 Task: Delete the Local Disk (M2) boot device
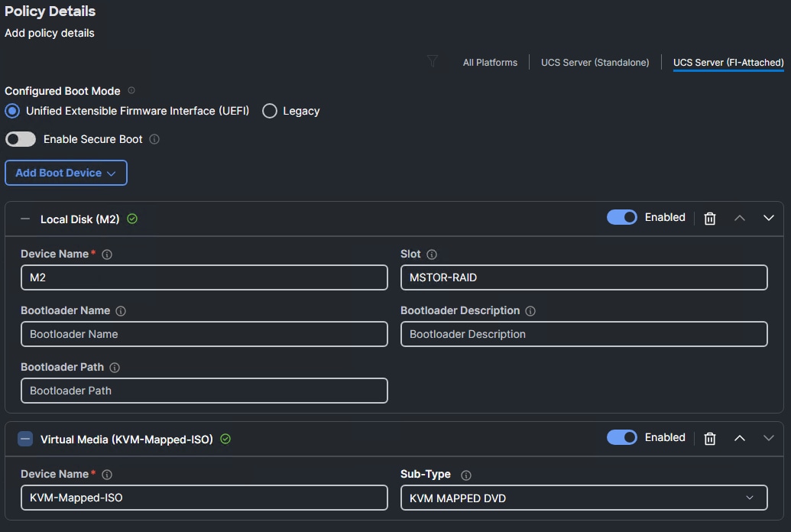click(x=709, y=218)
